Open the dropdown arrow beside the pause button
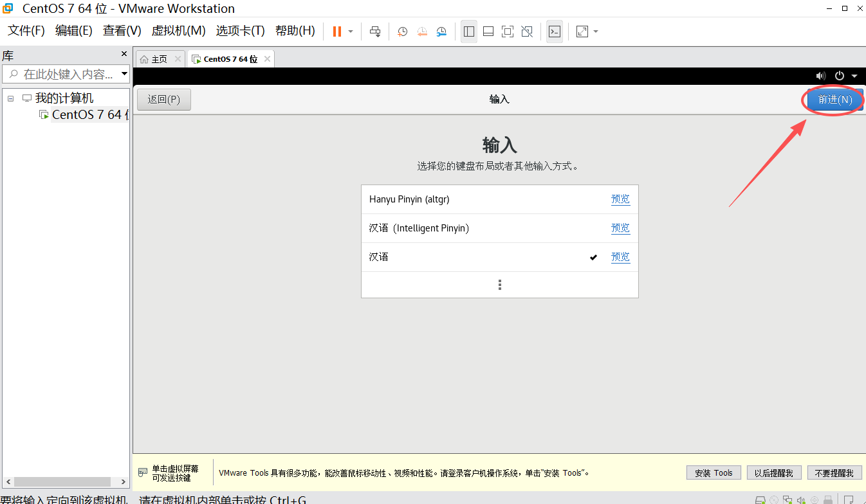The height and width of the screenshot is (504, 866). 351,32
